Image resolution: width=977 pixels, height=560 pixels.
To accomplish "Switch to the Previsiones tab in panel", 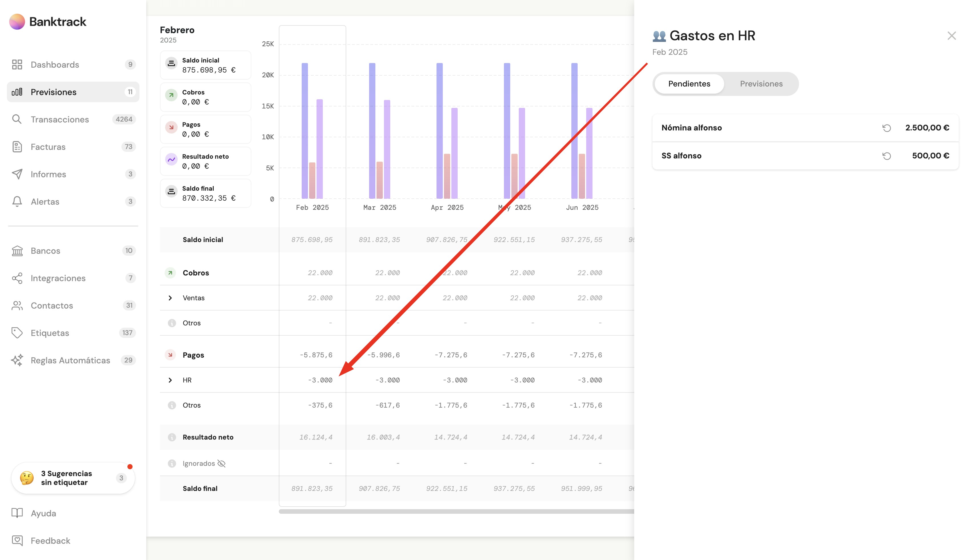I will tap(761, 84).
